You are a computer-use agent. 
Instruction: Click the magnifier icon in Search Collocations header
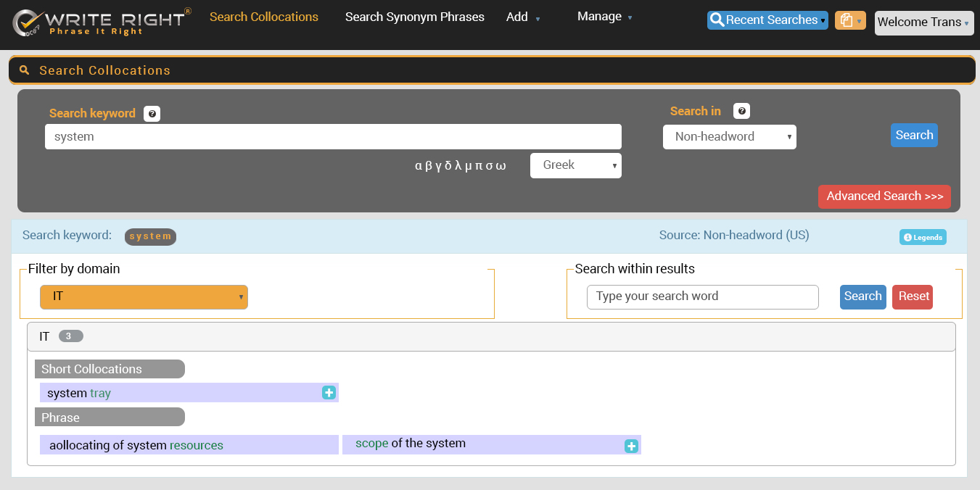click(25, 70)
